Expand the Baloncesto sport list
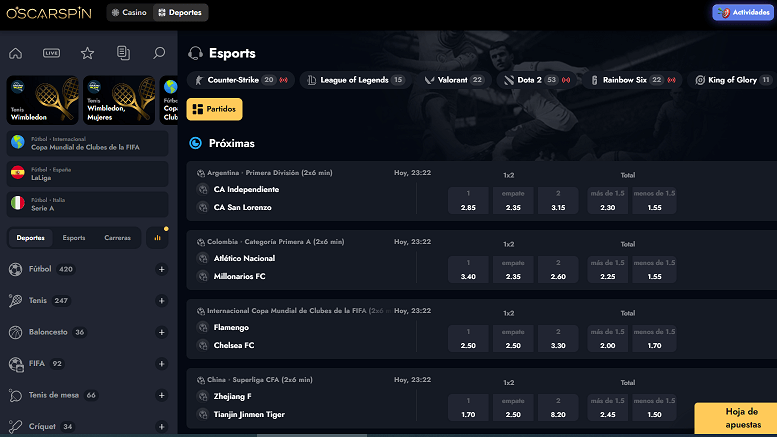The width and height of the screenshot is (777, 437). click(161, 332)
